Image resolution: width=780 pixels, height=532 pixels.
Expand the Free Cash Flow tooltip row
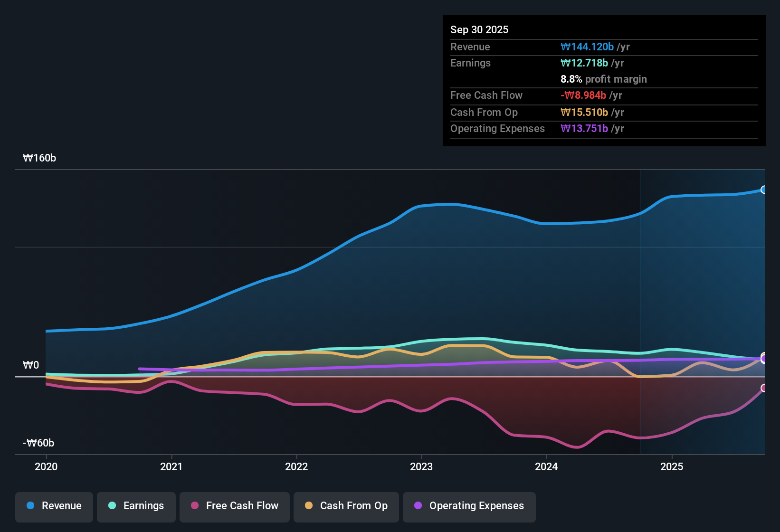[486, 95]
